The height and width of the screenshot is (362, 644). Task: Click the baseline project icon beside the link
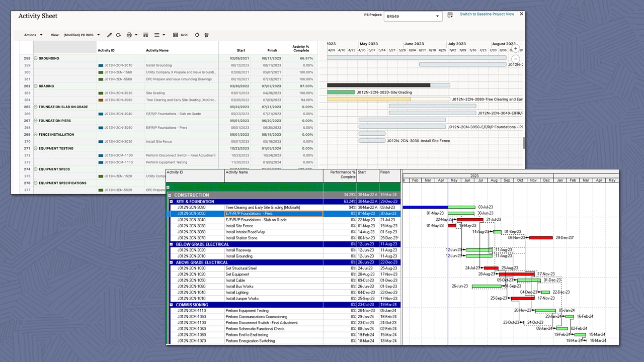450,15
